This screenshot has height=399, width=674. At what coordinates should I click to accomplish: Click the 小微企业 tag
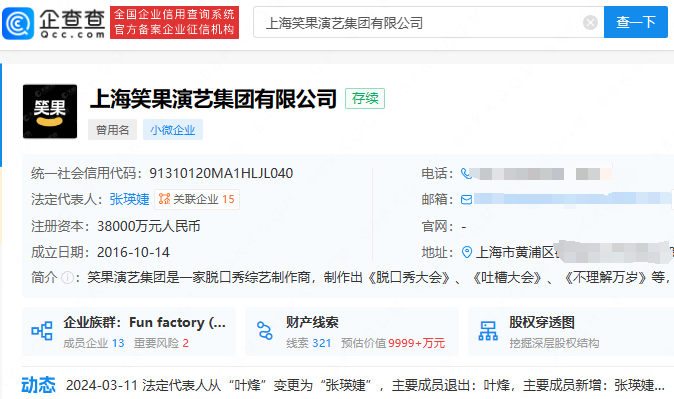(173, 130)
